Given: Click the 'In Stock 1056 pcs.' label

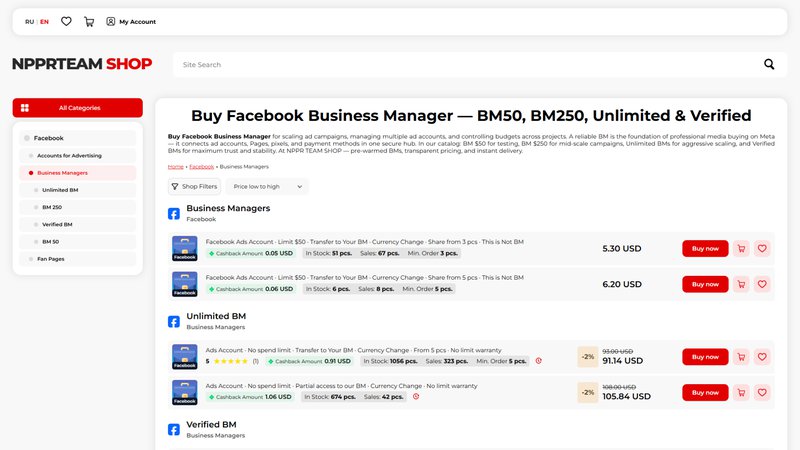Looking at the screenshot, I should coord(390,361).
